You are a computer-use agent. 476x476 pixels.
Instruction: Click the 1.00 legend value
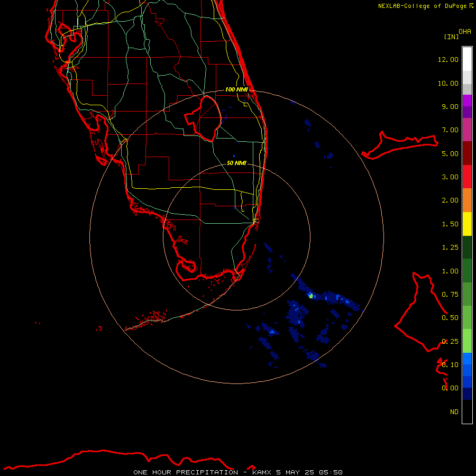[x=450, y=271]
